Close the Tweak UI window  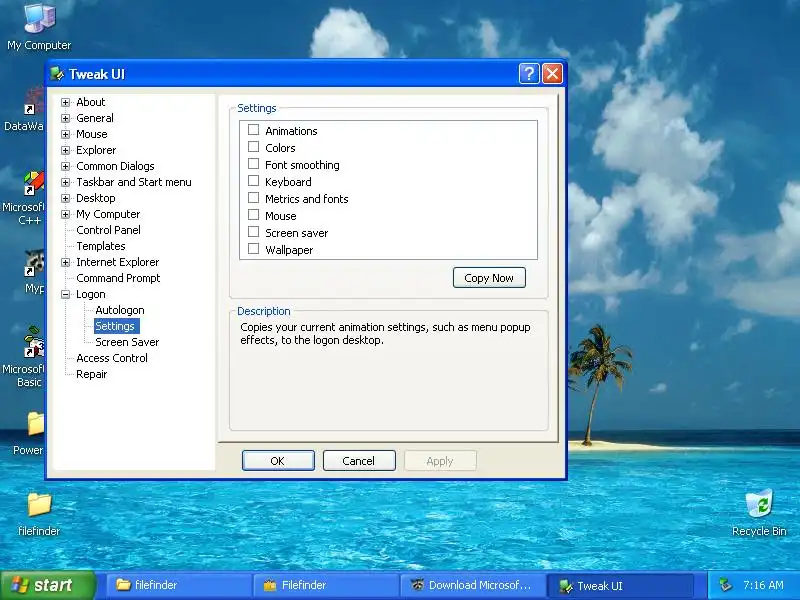point(552,73)
